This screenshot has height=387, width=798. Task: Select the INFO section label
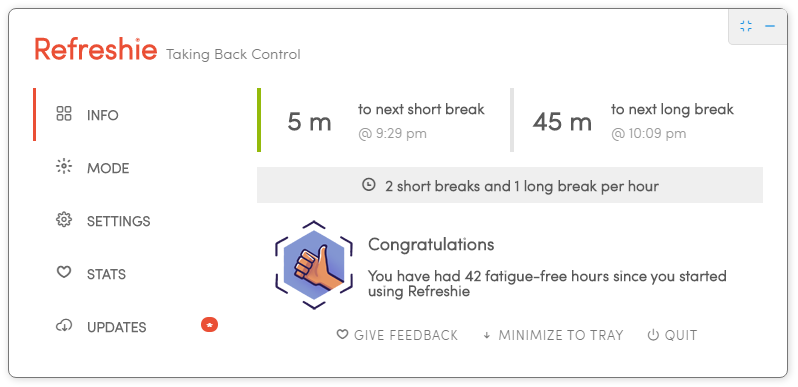coord(103,115)
